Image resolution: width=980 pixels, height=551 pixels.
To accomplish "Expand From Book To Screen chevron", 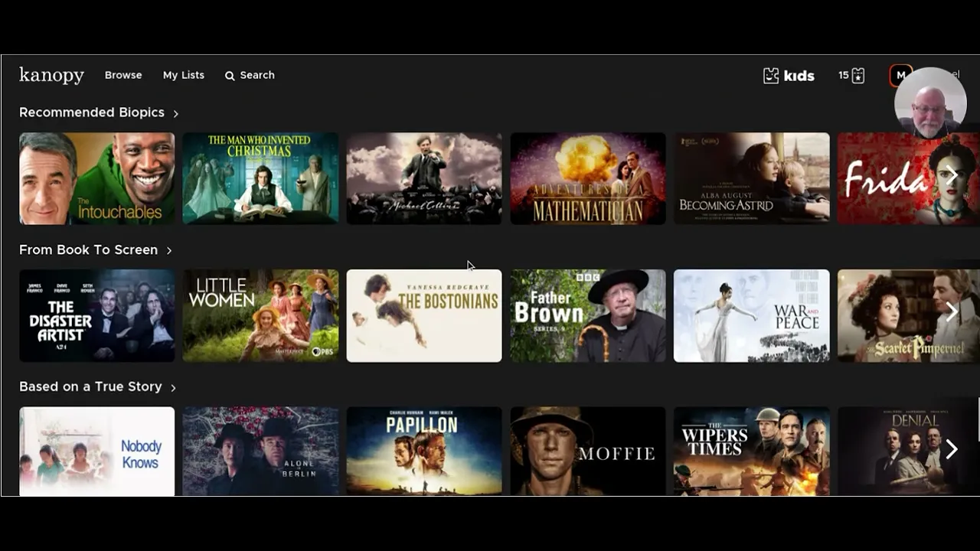I will pyautogui.click(x=169, y=250).
